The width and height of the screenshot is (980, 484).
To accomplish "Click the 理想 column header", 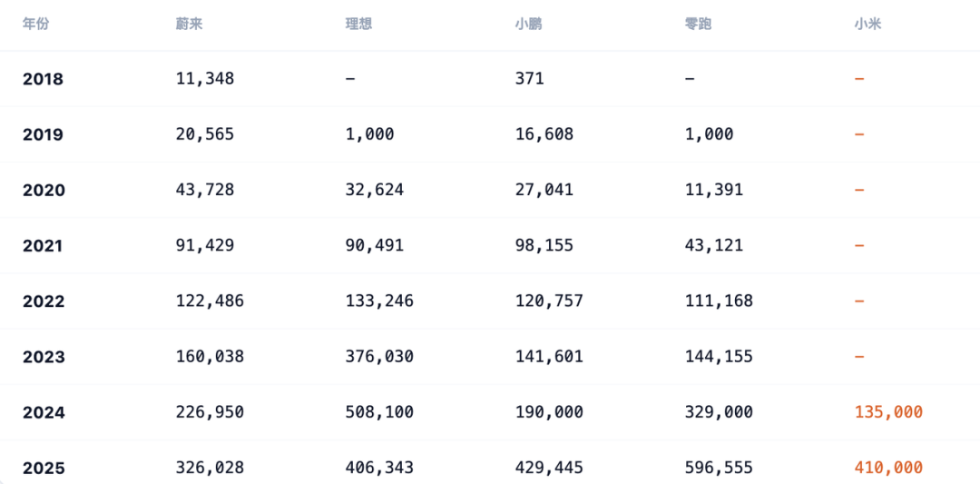I will coord(358,24).
